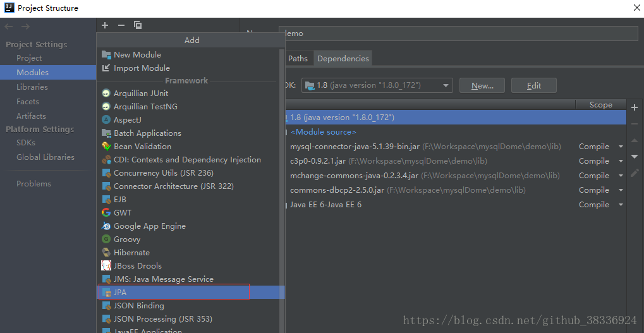Click the Arquillian JUnit framework icon
This screenshot has height=333, width=644.
tap(106, 94)
